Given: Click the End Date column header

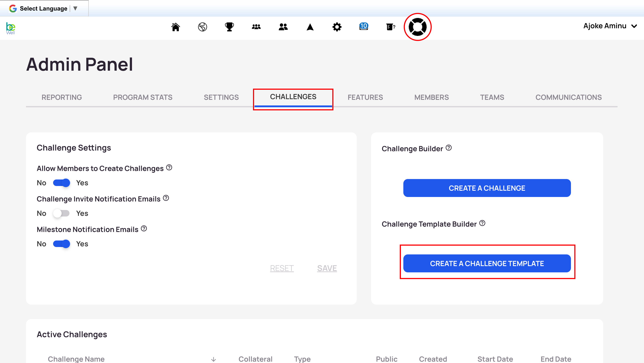Looking at the screenshot, I should point(556,359).
